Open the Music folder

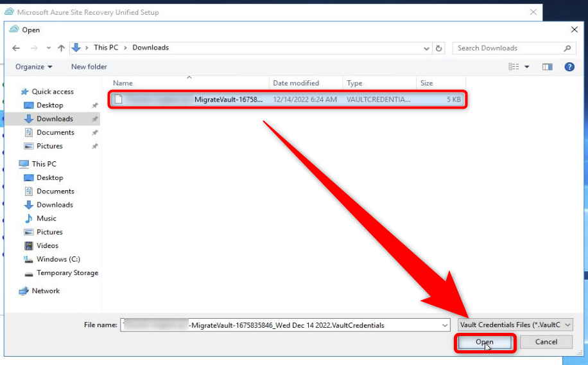pos(46,218)
